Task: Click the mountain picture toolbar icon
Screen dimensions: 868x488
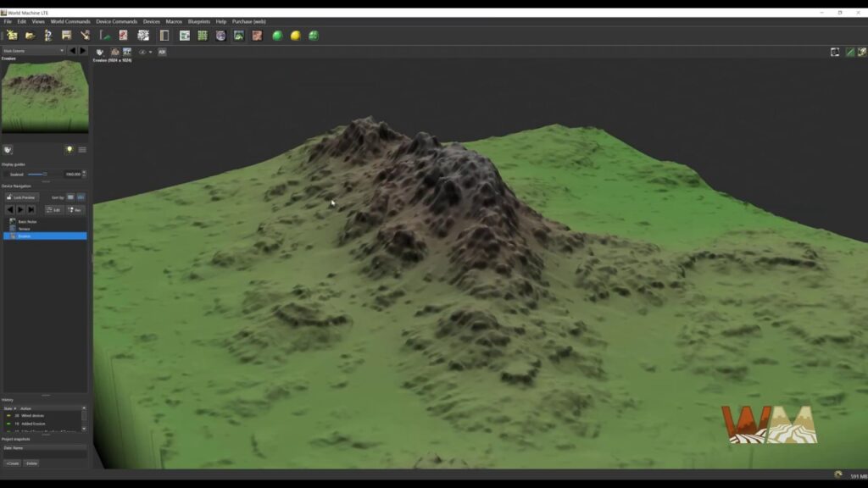Action: point(239,36)
